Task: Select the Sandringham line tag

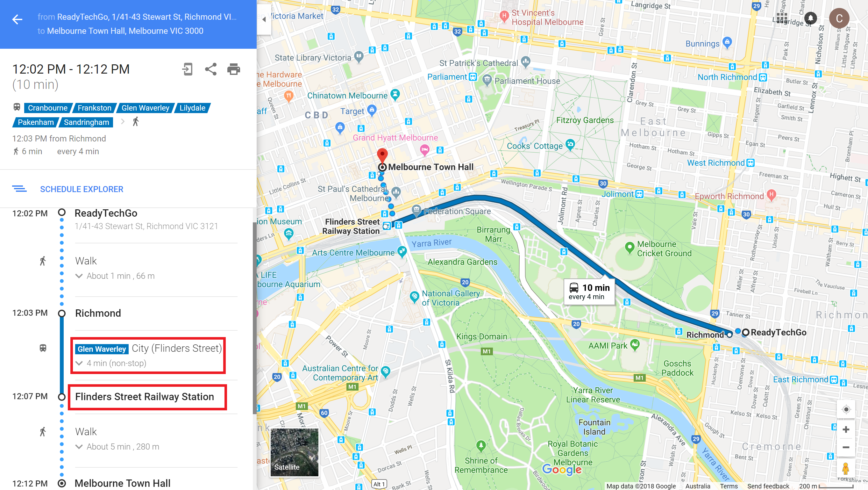Action: (x=86, y=122)
